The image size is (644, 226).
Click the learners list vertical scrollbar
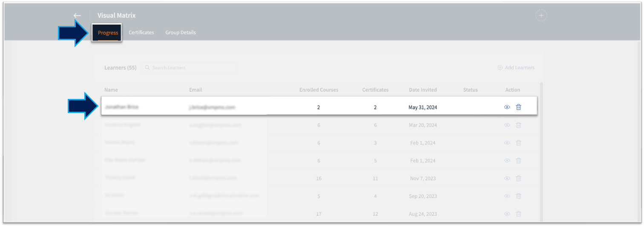(542, 149)
